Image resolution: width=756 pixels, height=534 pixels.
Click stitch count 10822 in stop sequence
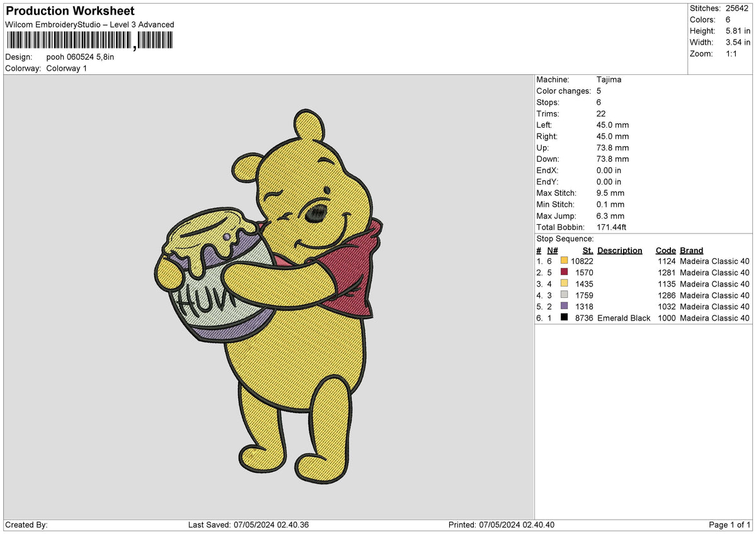[582, 261]
